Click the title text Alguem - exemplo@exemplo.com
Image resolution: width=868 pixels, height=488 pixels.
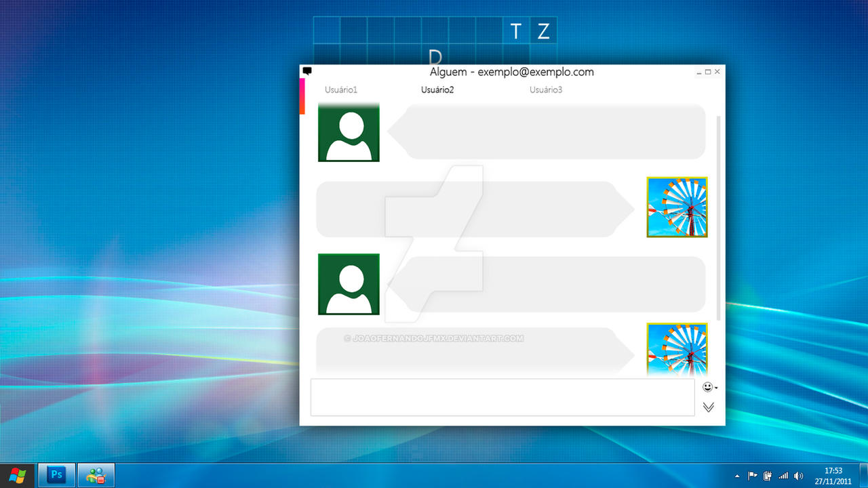coord(512,72)
